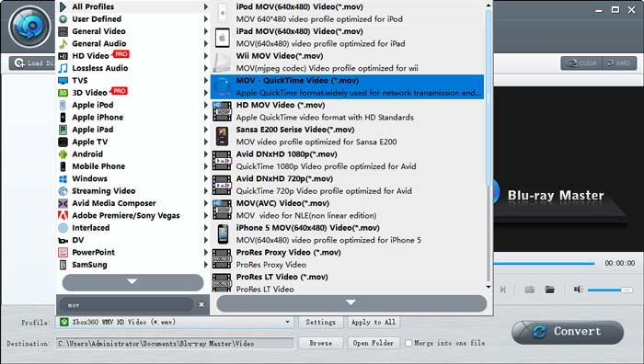This screenshot has width=644, height=364.
Task: Click the PowerPoint category icon
Action: point(63,253)
